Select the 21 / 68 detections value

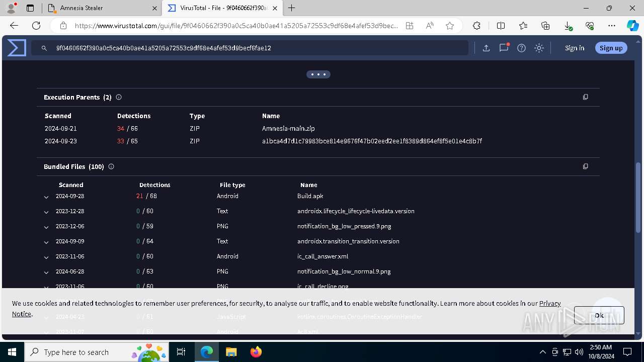(x=146, y=196)
